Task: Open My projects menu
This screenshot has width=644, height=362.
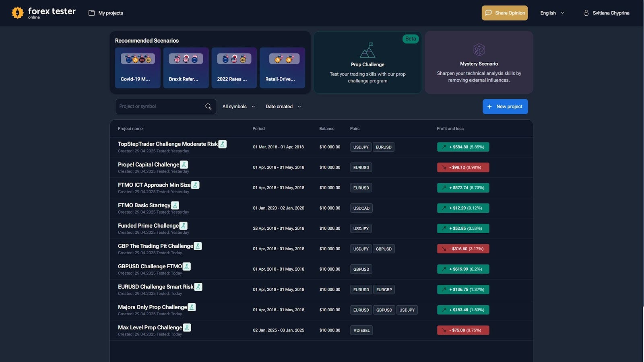Action: tap(106, 13)
